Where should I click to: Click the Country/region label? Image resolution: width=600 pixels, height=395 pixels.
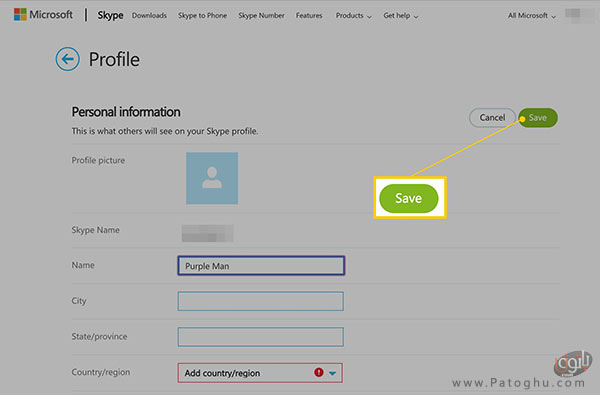pyautogui.click(x=101, y=372)
